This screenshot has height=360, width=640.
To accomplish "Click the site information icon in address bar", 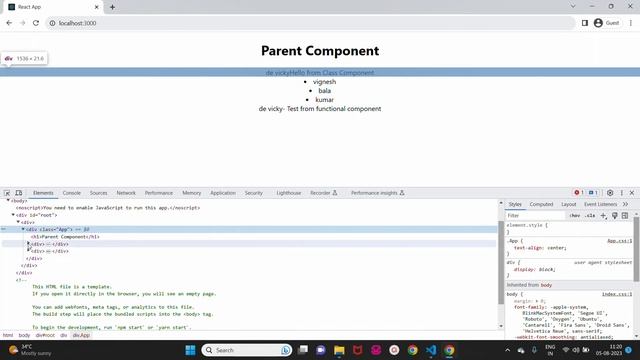I will 52,23.
